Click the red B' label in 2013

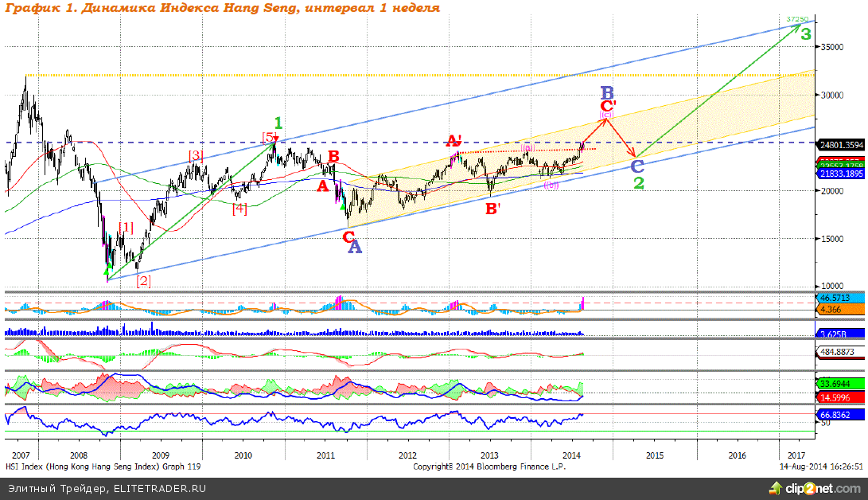(492, 209)
